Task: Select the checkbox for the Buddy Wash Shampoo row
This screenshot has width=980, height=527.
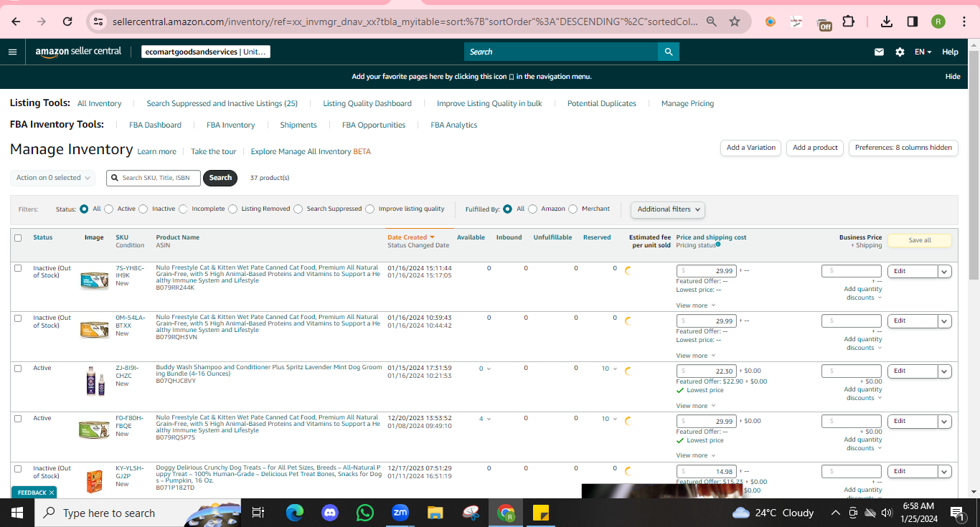Action: click(18, 369)
